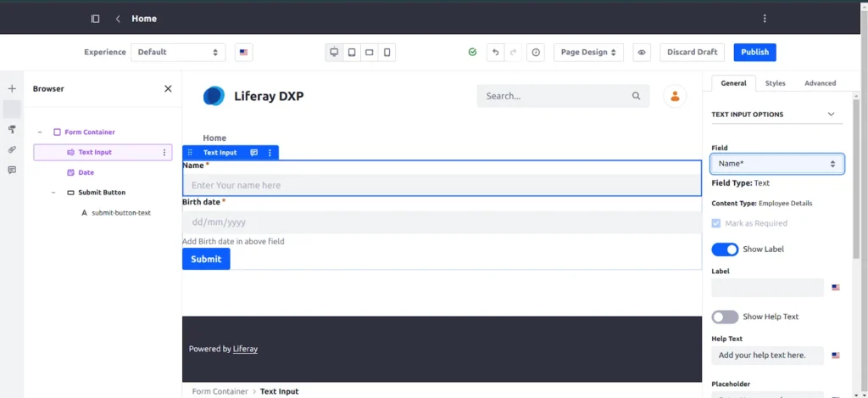
Task: Switch to the Advanced tab
Action: [x=820, y=83]
